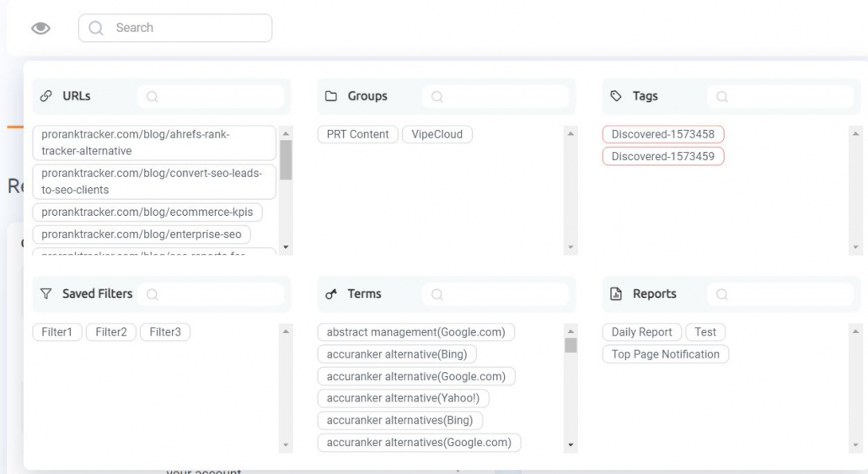
Task: Click the Tags label icon
Action: point(615,96)
